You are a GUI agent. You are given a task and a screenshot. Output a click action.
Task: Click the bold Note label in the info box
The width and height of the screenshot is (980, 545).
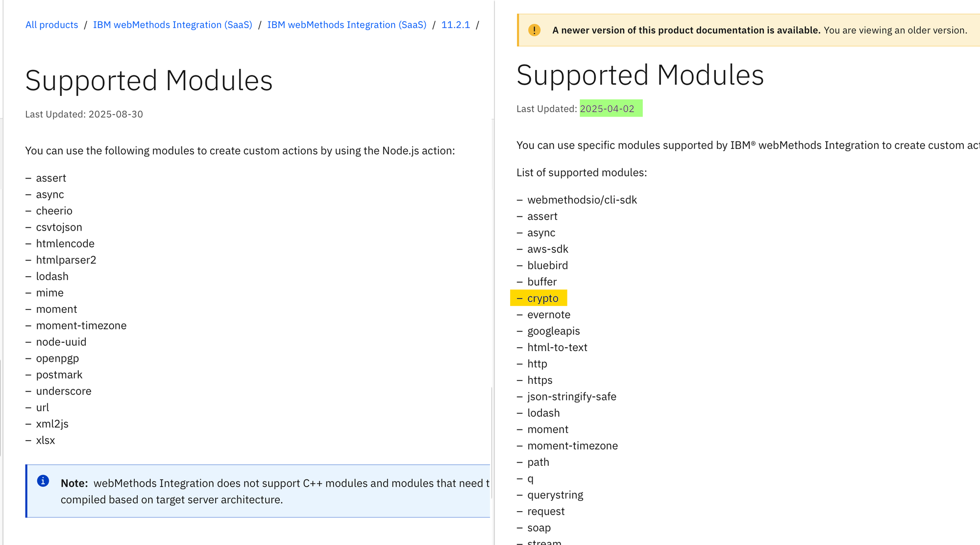point(74,483)
